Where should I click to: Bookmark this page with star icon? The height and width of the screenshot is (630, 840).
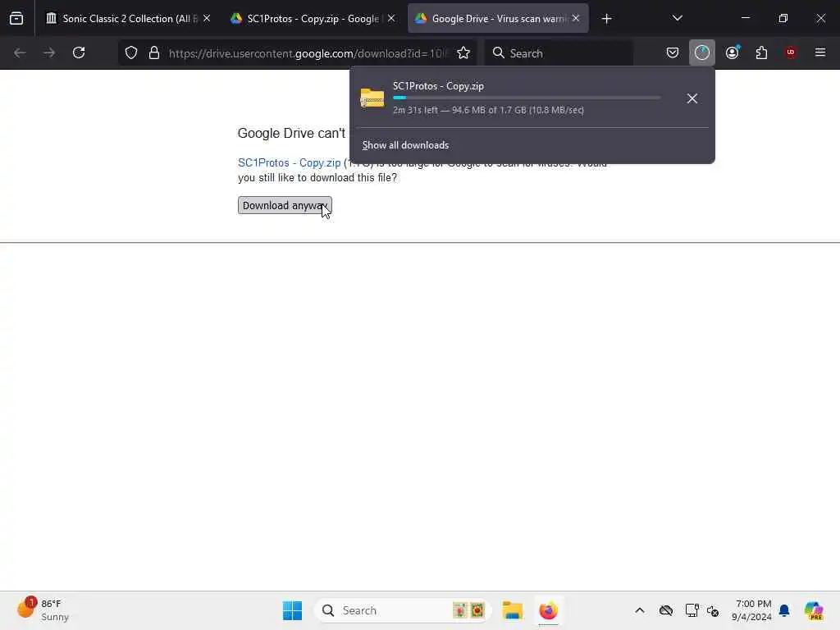[x=463, y=52]
